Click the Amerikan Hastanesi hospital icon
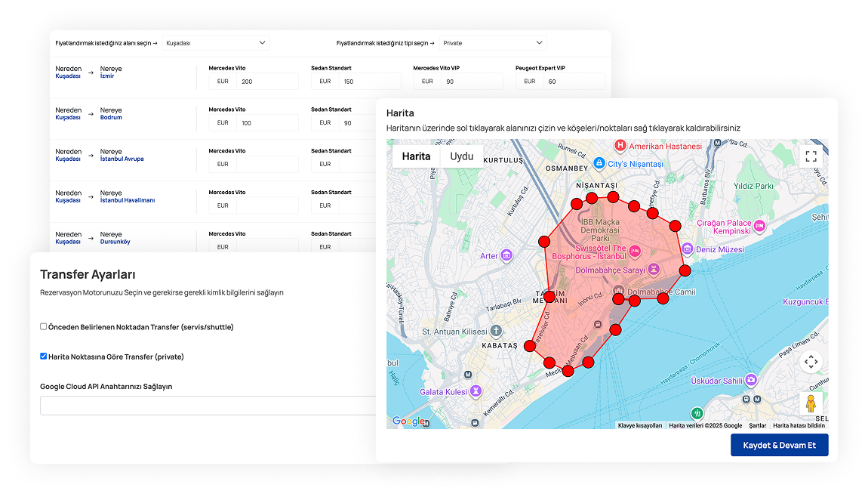The height and width of the screenshot is (494, 868). click(x=620, y=146)
